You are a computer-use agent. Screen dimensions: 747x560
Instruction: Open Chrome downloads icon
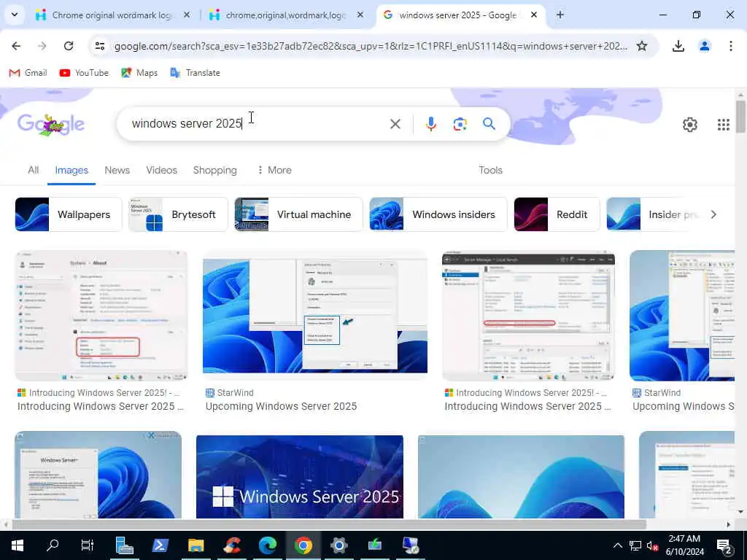click(x=678, y=46)
